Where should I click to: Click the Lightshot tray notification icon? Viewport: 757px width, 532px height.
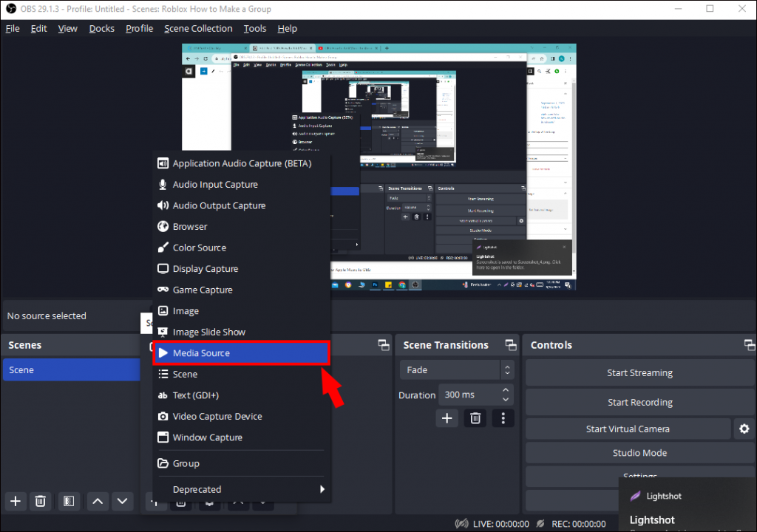click(634, 496)
